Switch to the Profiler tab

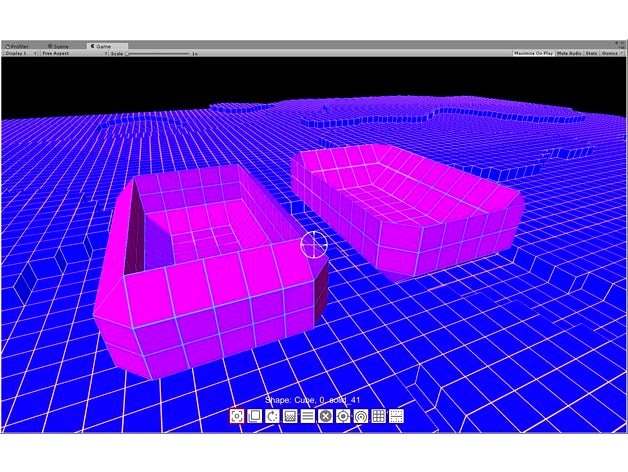[20, 46]
